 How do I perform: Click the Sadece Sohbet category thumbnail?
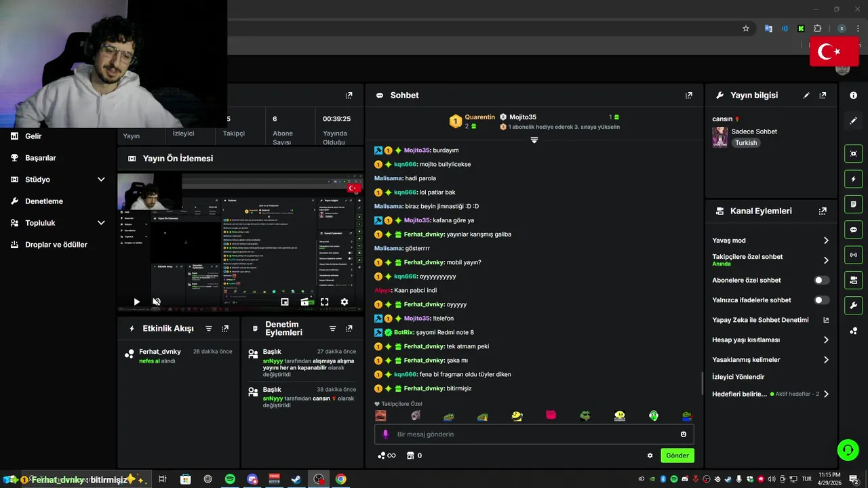point(720,136)
